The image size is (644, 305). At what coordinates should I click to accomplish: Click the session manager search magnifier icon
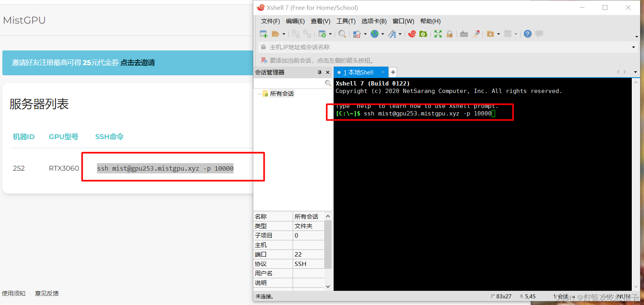point(328,83)
